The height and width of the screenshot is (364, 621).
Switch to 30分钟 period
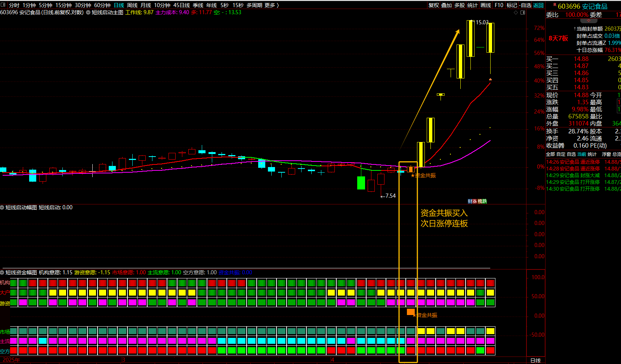coord(83,5)
